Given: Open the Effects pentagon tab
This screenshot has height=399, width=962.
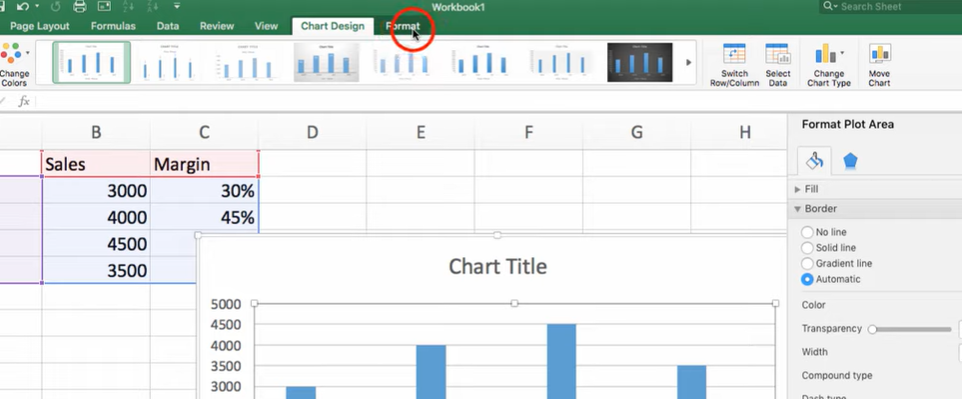Looking at the screenshot, I should 850,161.
